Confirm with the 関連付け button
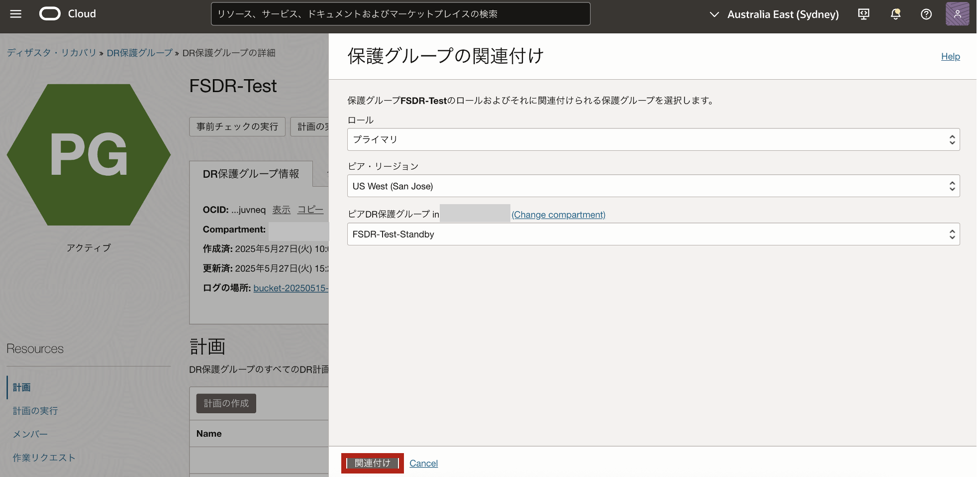This screenshot has height=477, width=980. point(372,463)
